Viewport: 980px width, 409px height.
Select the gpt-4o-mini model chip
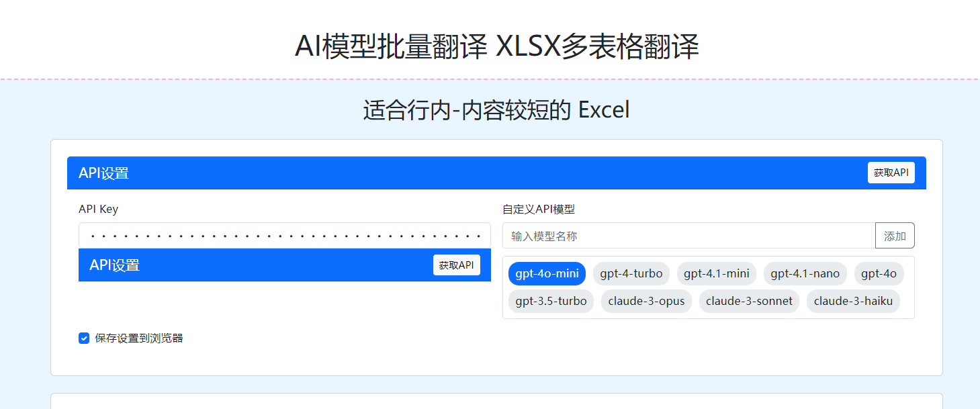(547, 274)
